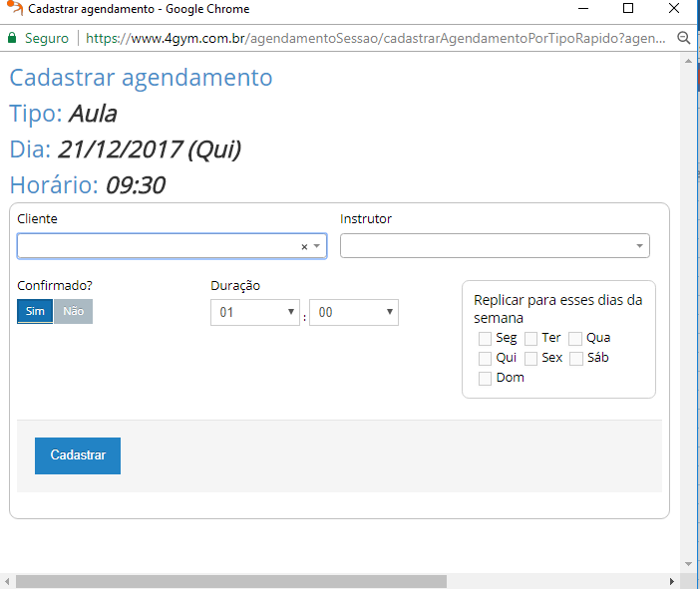This screenshot has width=700, height=589.
Task: Click the 4gym favicon in title bar
Action: 14,9
